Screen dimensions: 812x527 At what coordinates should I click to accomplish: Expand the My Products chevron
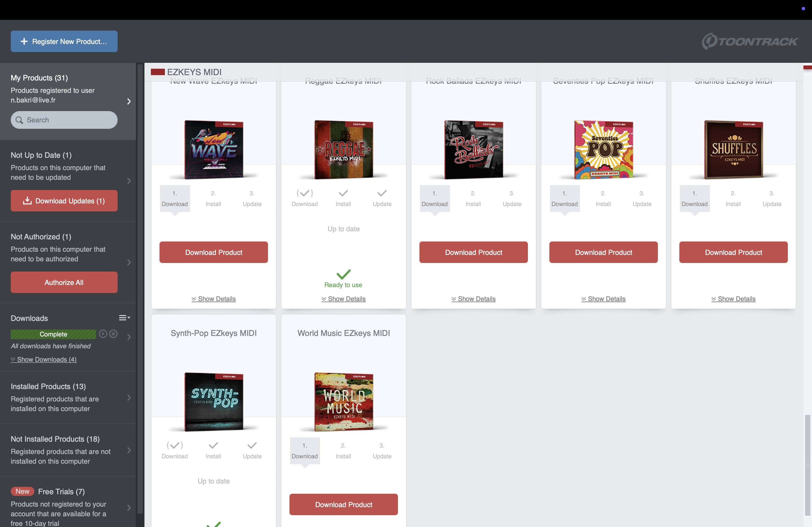(x=129, y=101)
